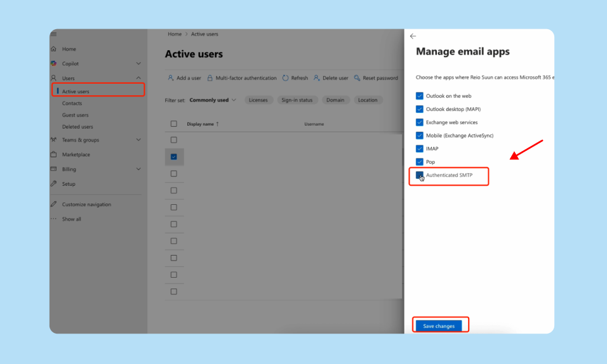Apply the Licenses filter pill

tap(258, 100)
